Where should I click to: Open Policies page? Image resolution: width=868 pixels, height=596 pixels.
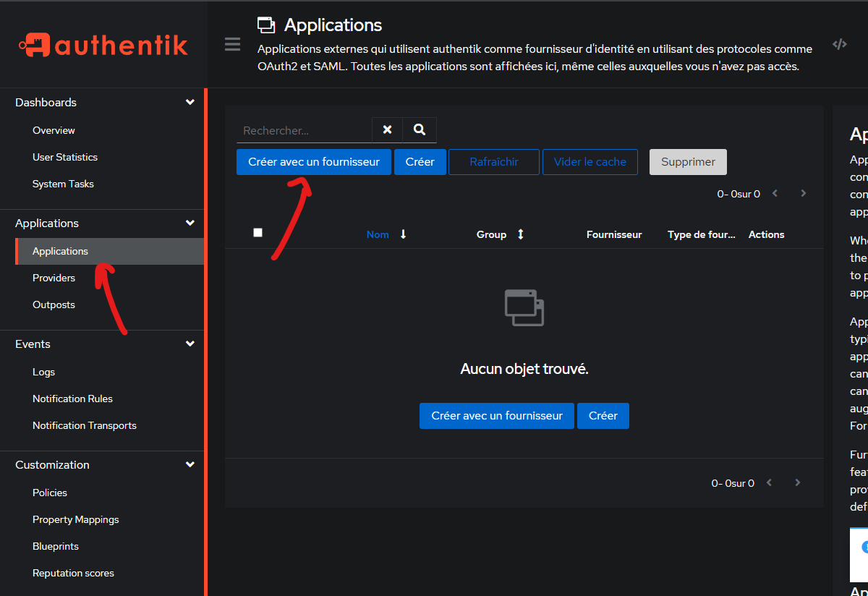pos(50,493)
